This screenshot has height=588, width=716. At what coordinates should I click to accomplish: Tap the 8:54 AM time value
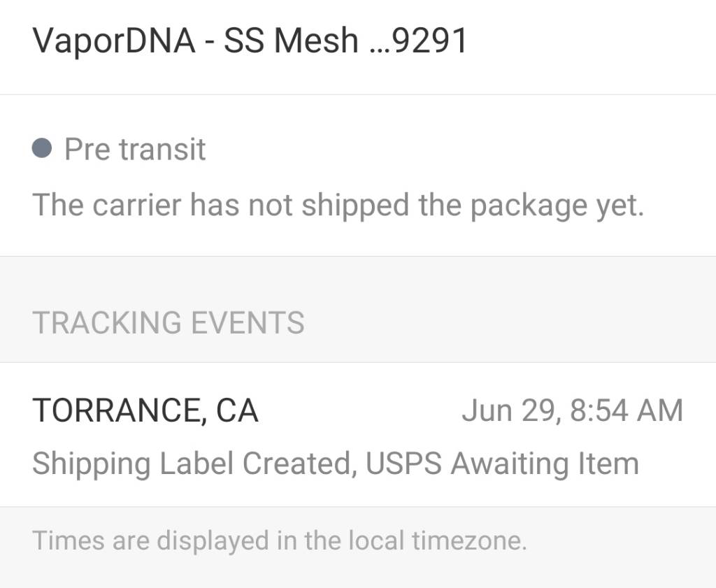pos(626,410)
